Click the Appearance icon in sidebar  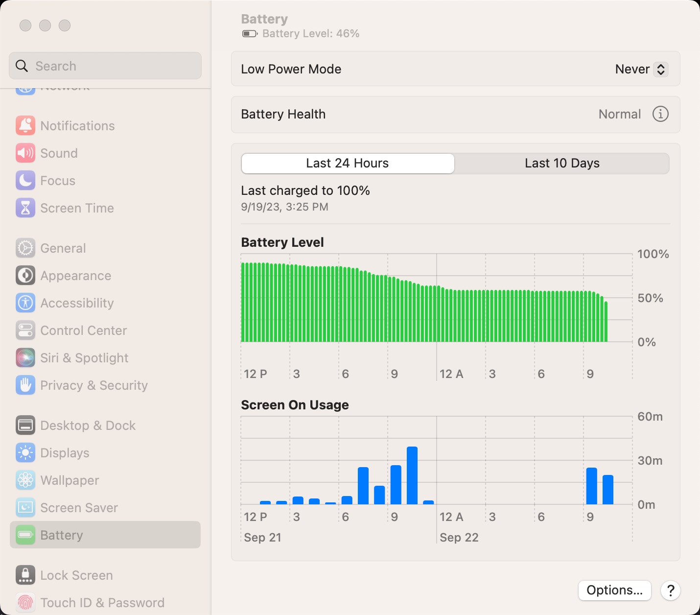point(25,276)
